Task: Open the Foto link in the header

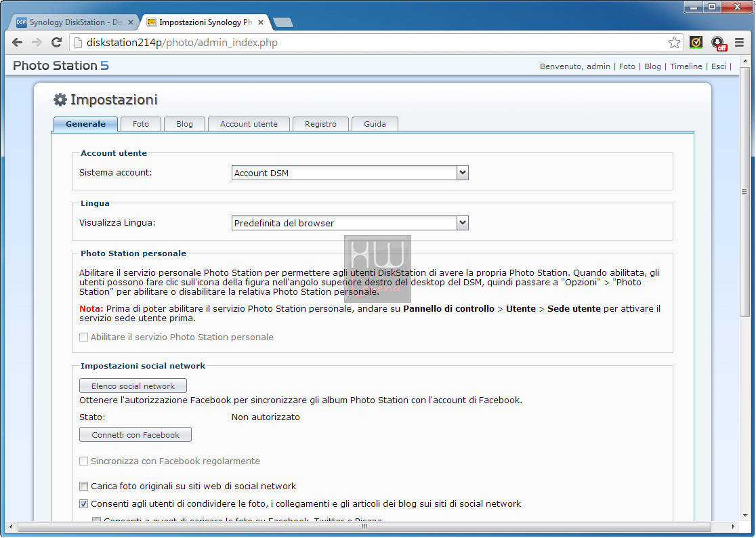Action: pos(627,66)
